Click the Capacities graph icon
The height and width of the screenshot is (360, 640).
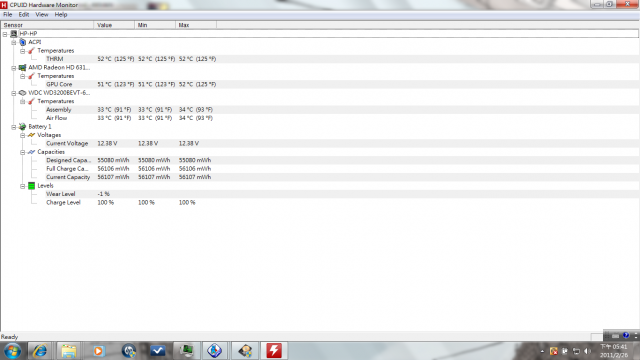tap(31, 152)
